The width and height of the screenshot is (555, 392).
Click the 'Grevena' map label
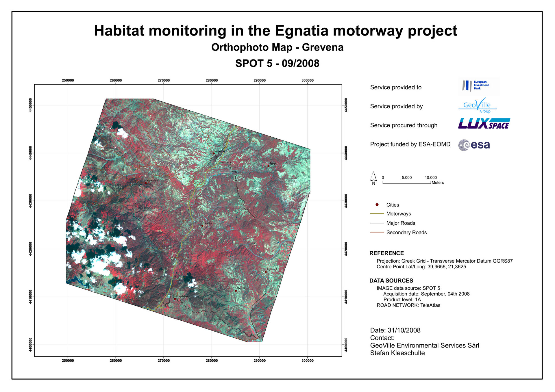tap(219, 151)
